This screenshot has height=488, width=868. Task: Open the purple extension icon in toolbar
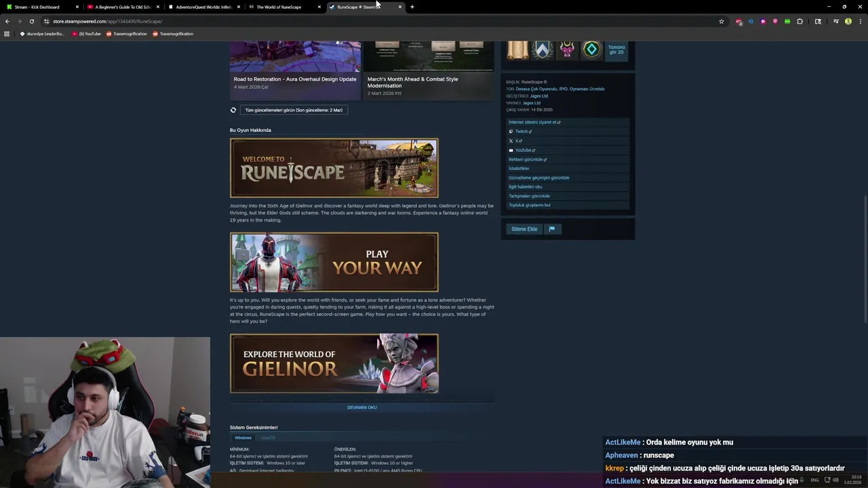click(x=763, y=21)
